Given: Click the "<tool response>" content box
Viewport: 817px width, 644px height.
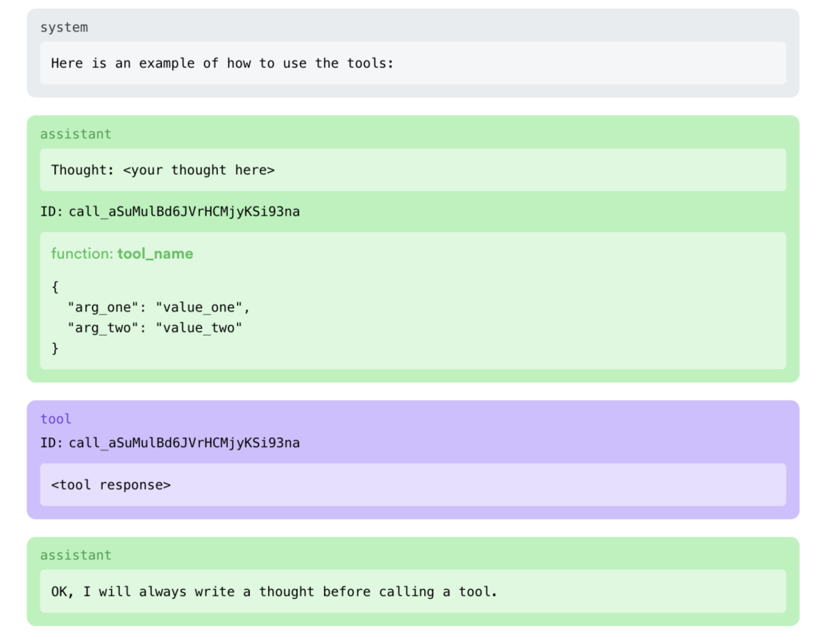Looking at the screenshot, I should 413,485.
